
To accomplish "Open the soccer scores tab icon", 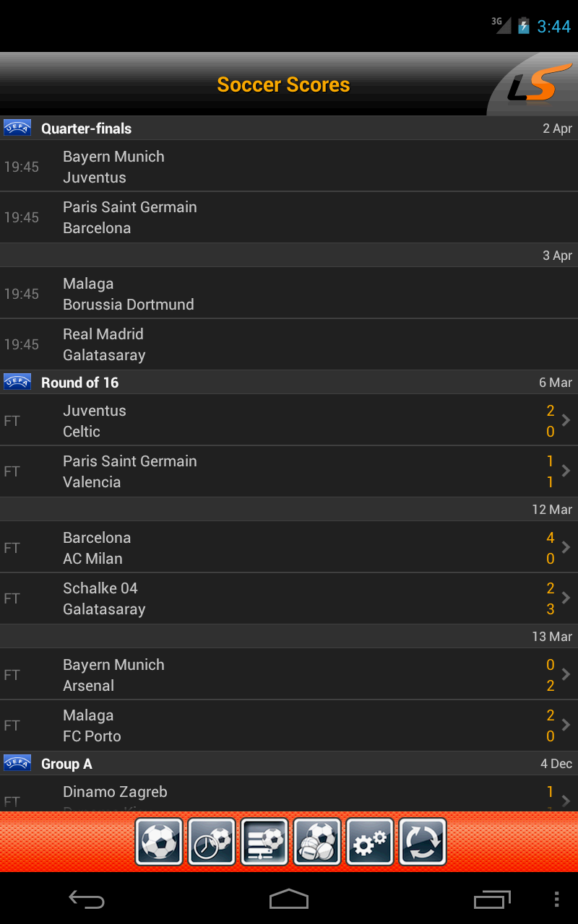I will 159,841.
